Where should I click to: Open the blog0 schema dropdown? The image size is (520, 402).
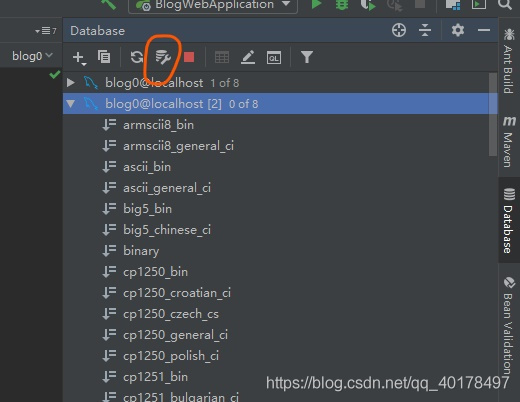(x=32, y=56)
